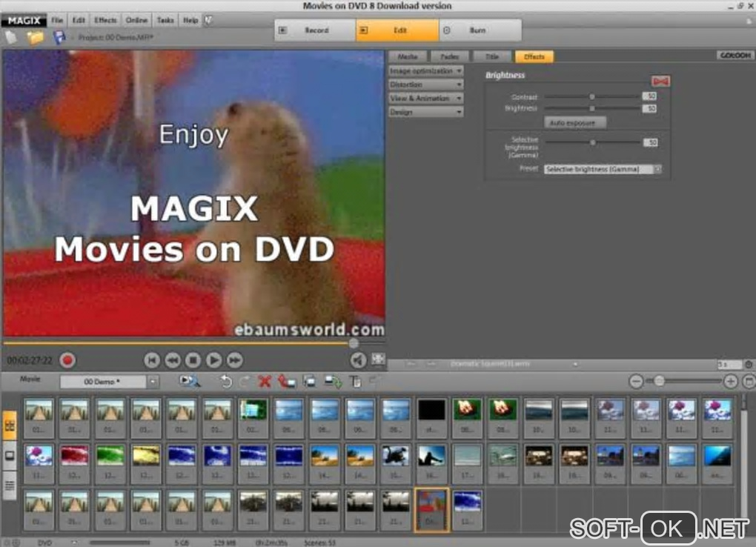The image size is (756, 547).
Task: Click the red record button under preview
Action: point(67,359)
